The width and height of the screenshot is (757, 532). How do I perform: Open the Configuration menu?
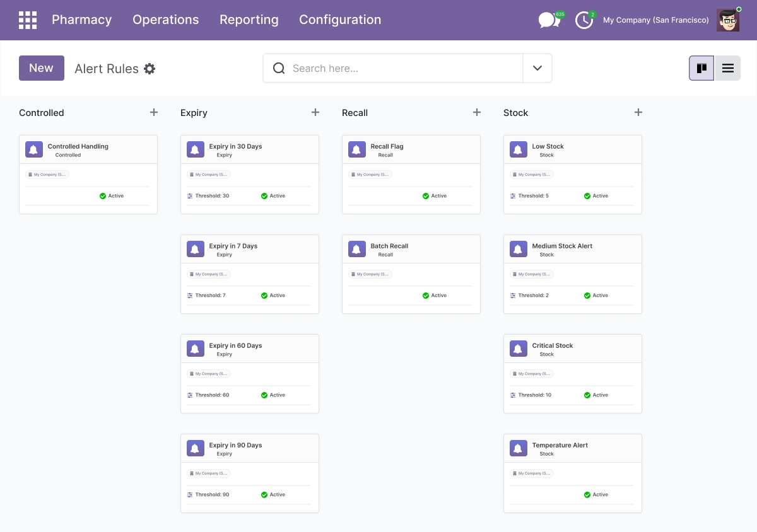(340, 20)
